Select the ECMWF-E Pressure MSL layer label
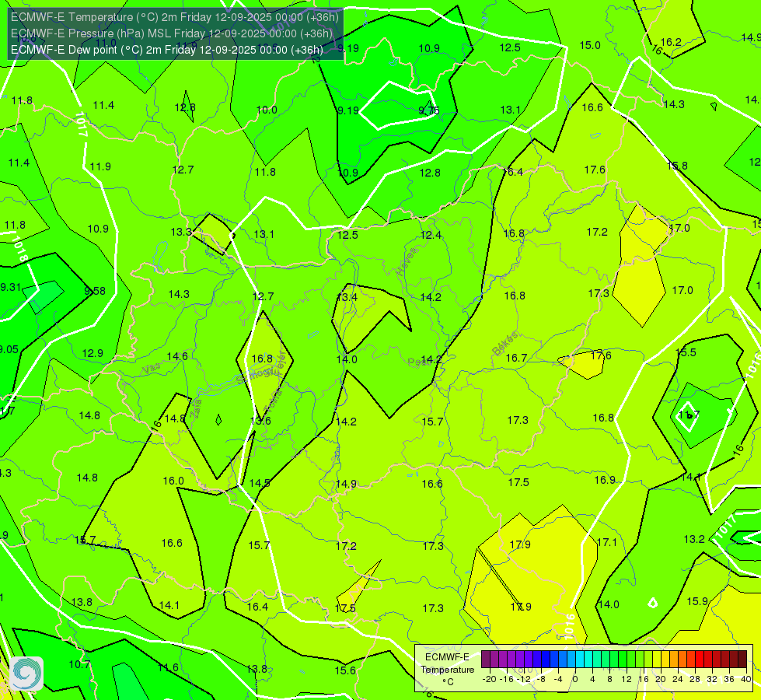 point(171,33)
